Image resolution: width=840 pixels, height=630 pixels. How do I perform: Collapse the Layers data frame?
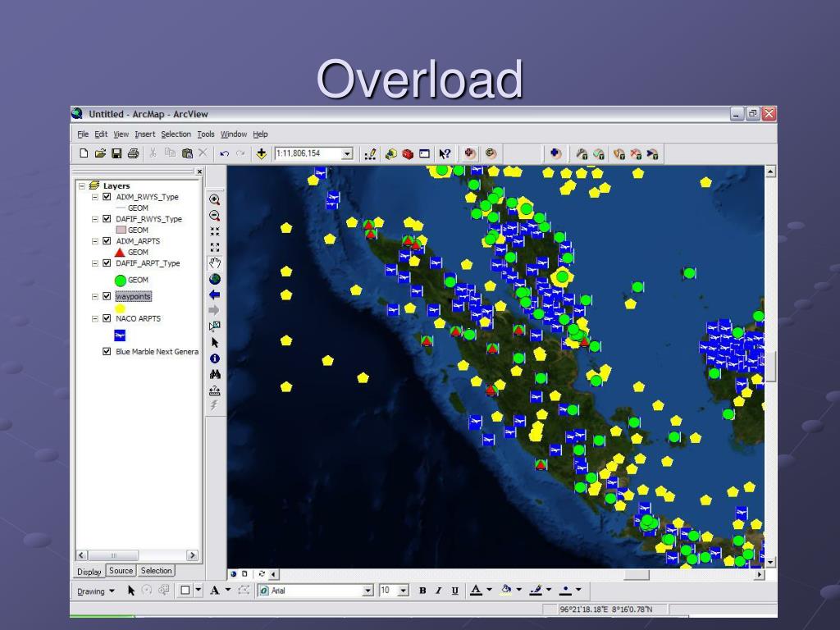[82, 186]
